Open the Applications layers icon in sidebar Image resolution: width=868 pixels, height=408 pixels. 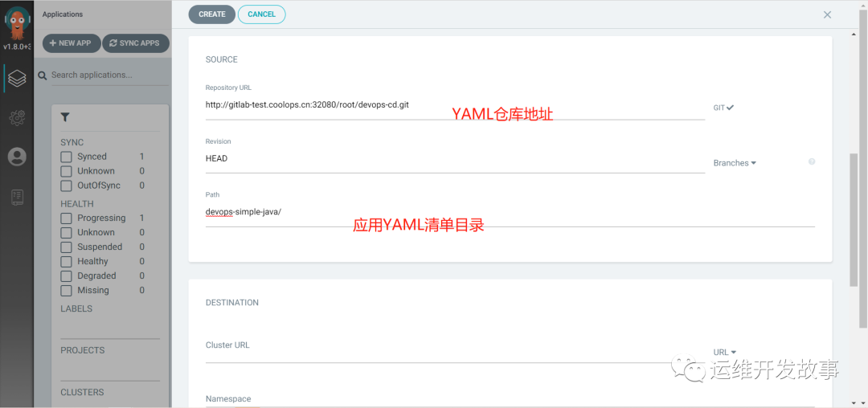click(17, 79)
